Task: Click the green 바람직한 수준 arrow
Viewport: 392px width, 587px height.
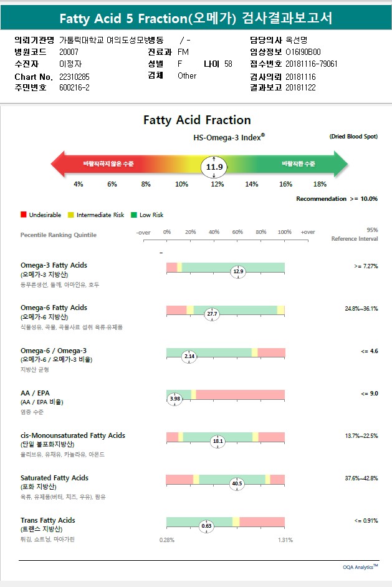Action: coord(299,163)
